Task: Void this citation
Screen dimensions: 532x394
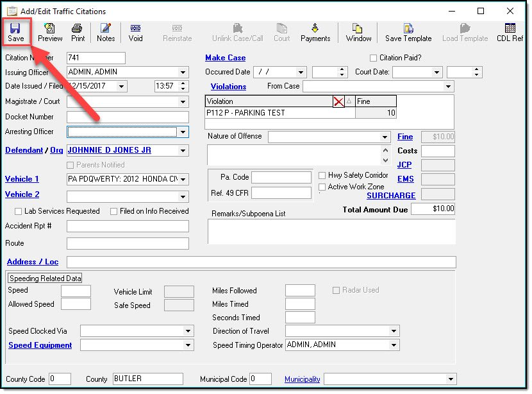Action: (x=135, y=32)
